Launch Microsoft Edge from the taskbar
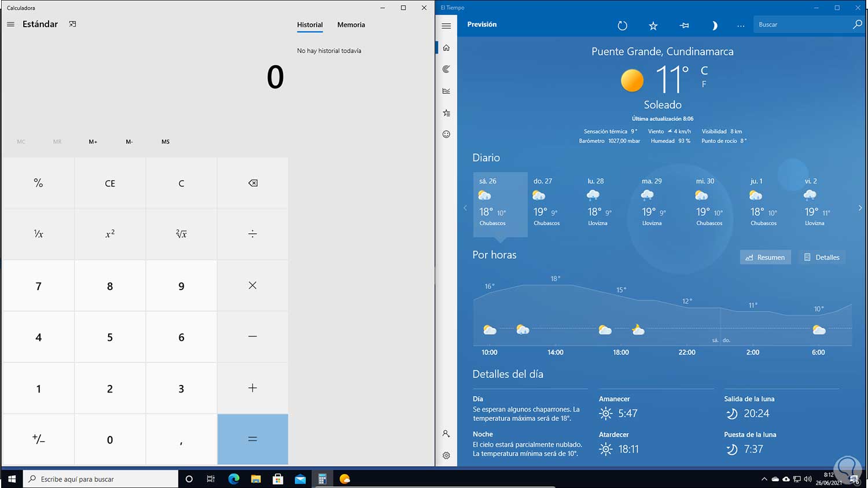This screenshot has height=488, width=868. coord(234,479)
